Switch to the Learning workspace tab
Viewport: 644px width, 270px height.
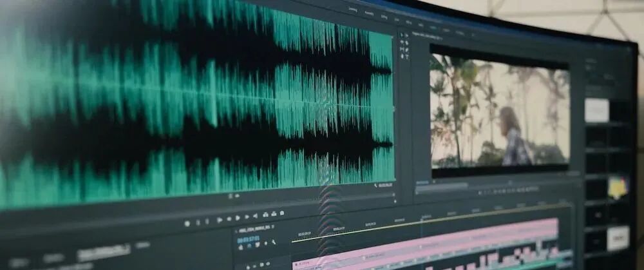coord(353,10)
